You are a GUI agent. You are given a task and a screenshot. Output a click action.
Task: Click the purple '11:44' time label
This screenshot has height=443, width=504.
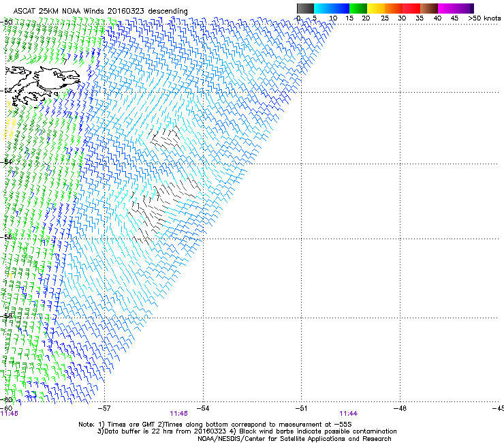click(x=349, y=414)
